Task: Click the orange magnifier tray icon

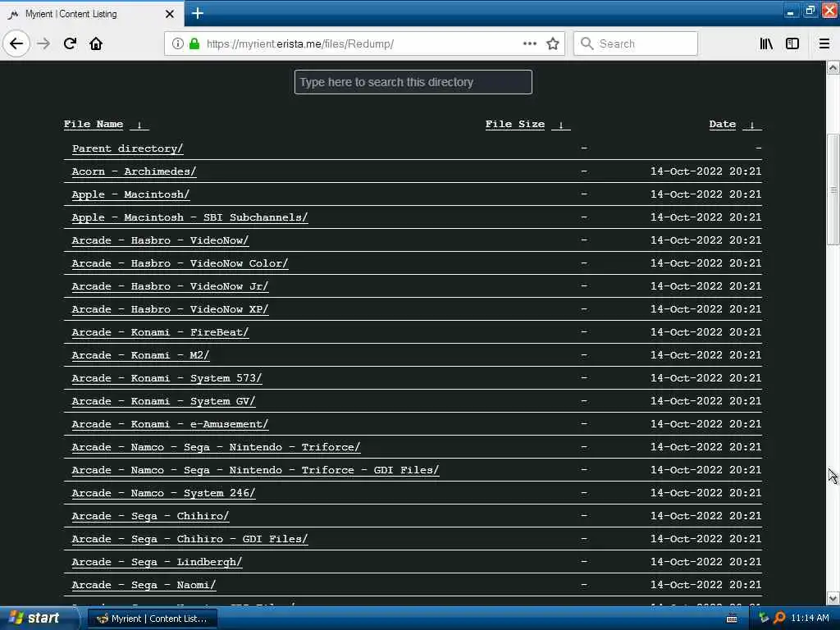Action: point(779,619)
